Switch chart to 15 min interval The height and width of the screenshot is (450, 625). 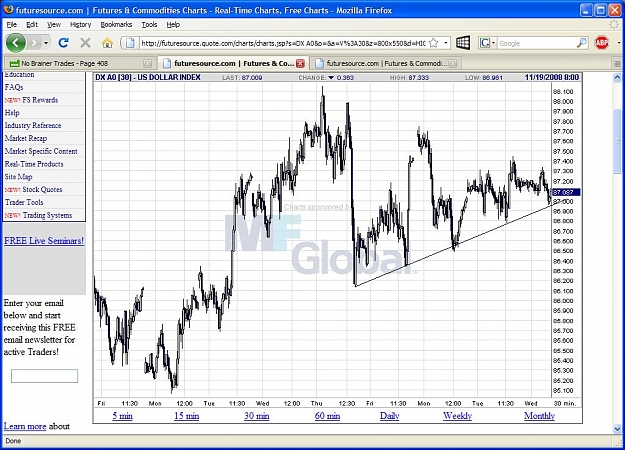pos(186,416)
